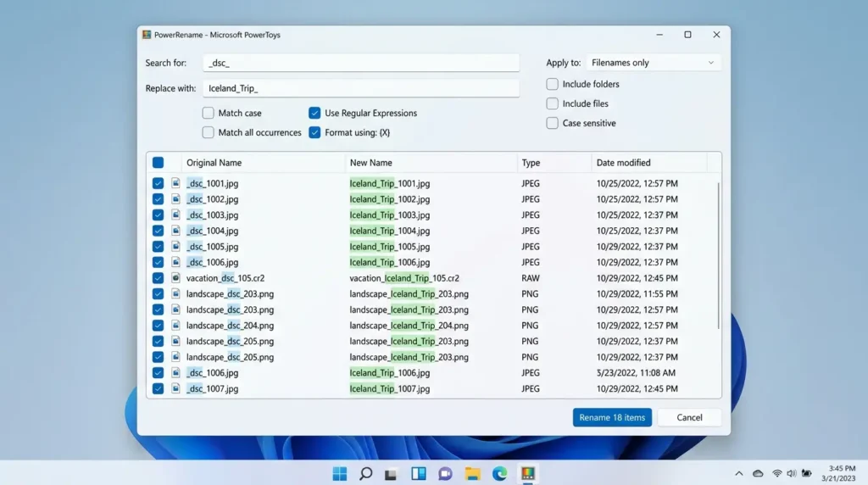Enable Case sensitive checkbox
The width and height of the screenshot is (868, 485).
pyautogui.click(x=552, y=123)
